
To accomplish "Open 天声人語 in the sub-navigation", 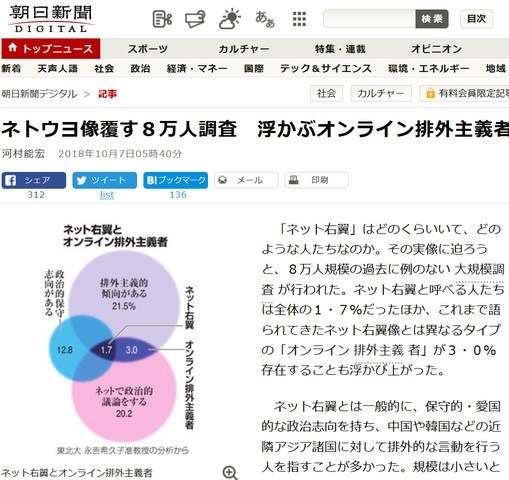I will [58, 69].
